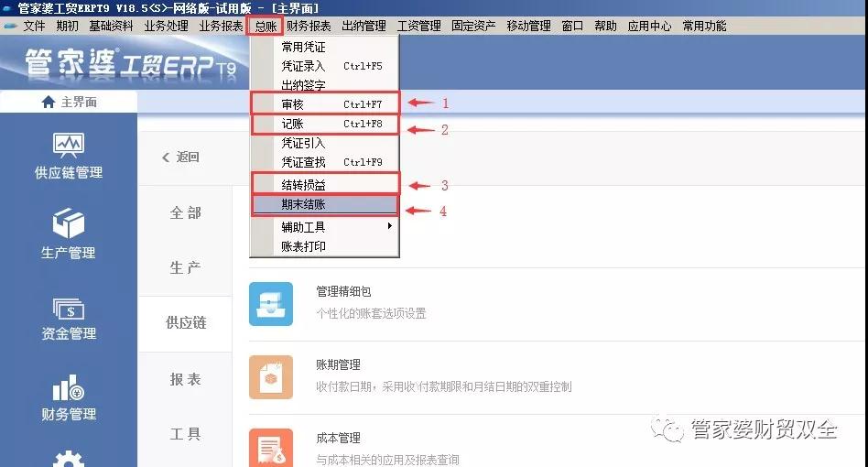The height and width of the screenshot is (467, 868).
Task: Select the Funds Management (资金管理) icon
Action: point(69,310)
